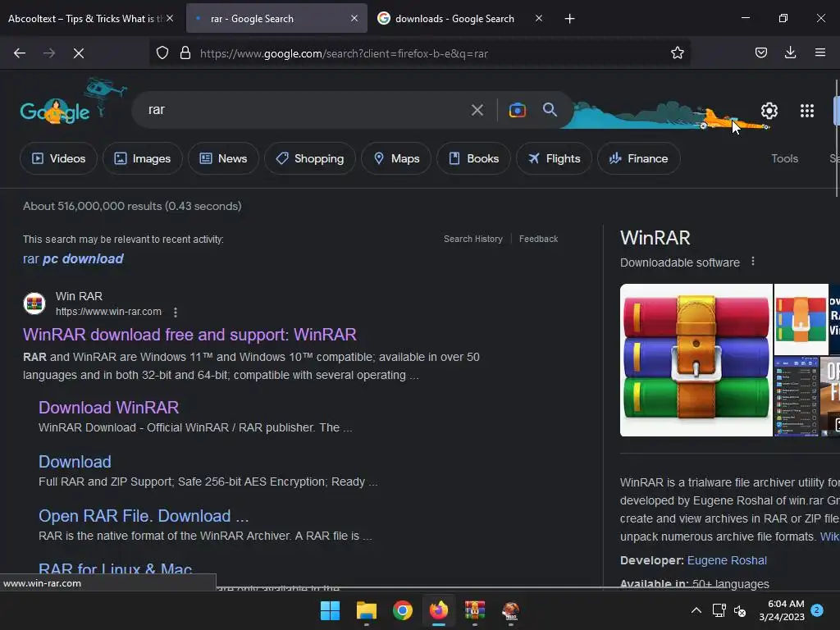The image size is (840, 630).
Task: View site security padlock info
Action: pyautogui.click(x=185, y=52)
